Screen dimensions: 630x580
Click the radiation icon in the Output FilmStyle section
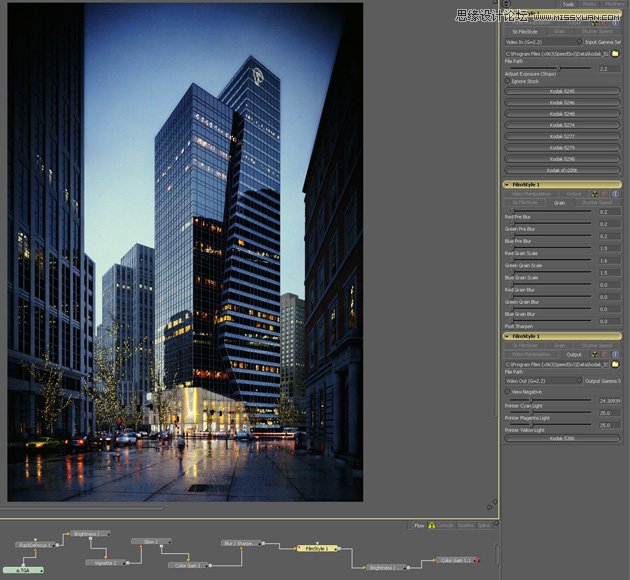[595, 355]
